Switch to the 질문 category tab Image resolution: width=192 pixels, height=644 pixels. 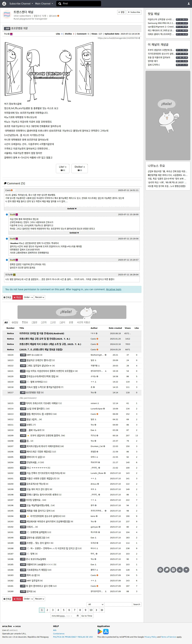click(x=35, y=322)
